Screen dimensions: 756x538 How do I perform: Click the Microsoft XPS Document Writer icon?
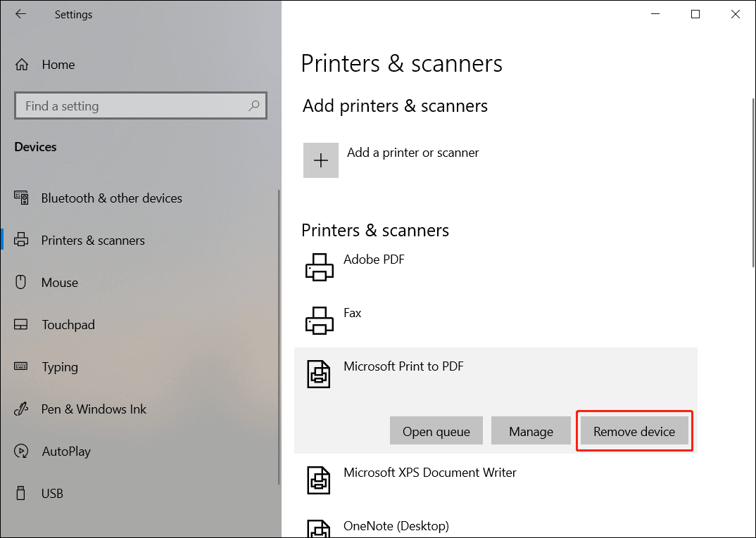319,480
